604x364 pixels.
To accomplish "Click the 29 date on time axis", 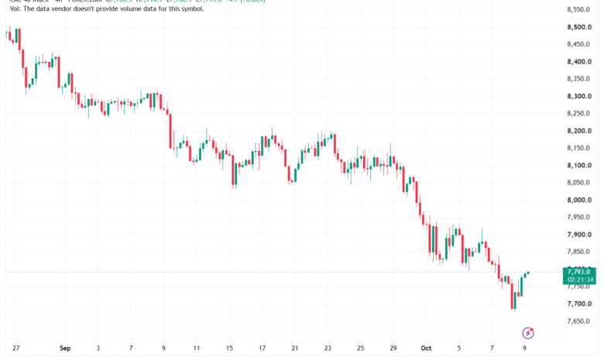I will click(x=393, y=349).
